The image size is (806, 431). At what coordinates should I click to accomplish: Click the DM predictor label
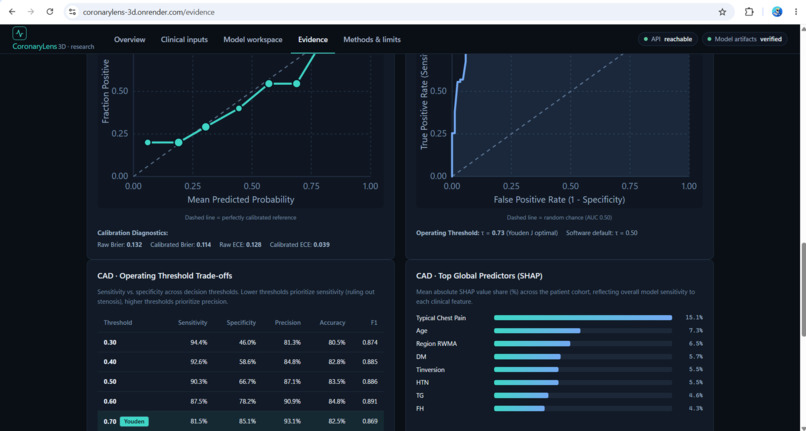pos(421,357)
